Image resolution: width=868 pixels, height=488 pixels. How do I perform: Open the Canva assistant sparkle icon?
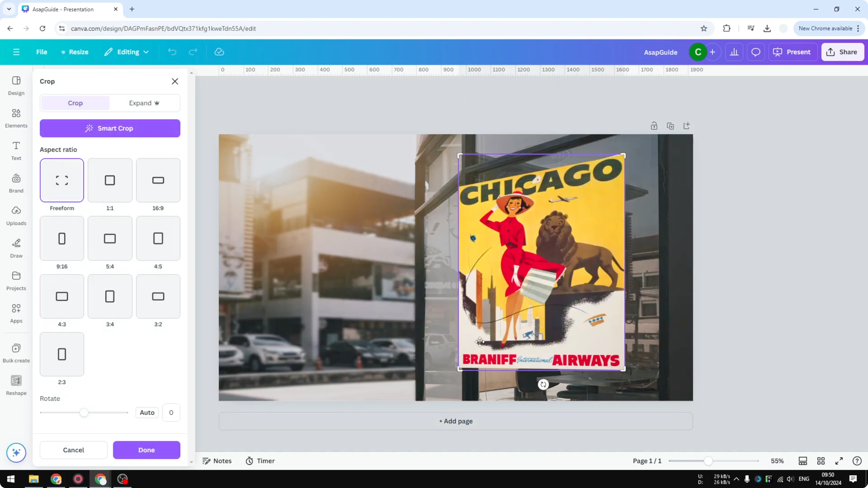coord(16,453)
